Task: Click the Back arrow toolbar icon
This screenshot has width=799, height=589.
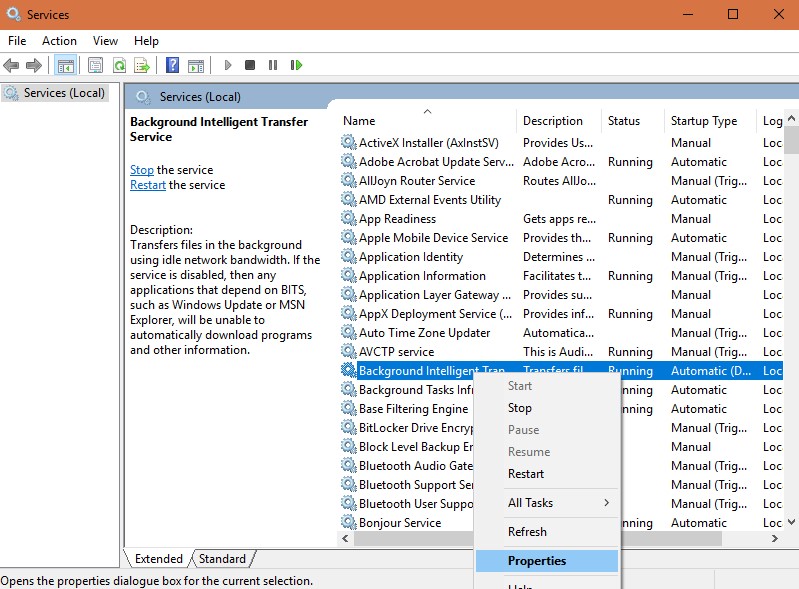Action: point(11,66)
